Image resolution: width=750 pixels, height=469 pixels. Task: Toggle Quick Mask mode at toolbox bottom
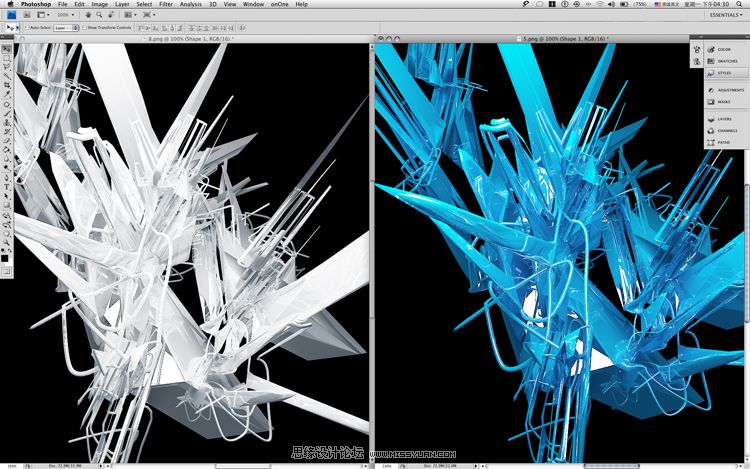[6, 271]
